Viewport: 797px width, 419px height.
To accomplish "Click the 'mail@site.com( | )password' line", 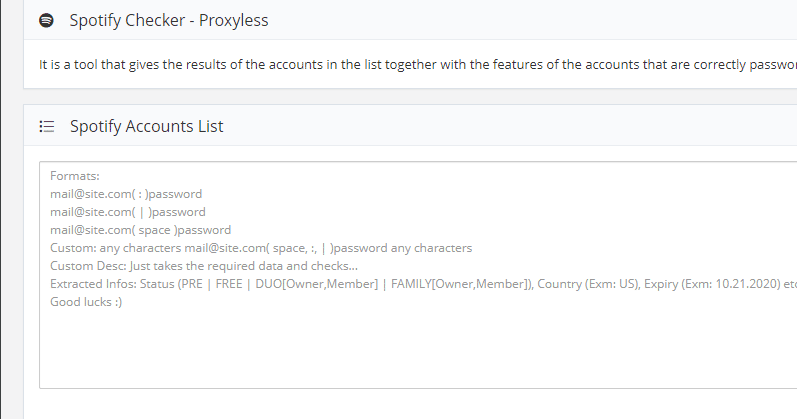I will tap(128, 212).
